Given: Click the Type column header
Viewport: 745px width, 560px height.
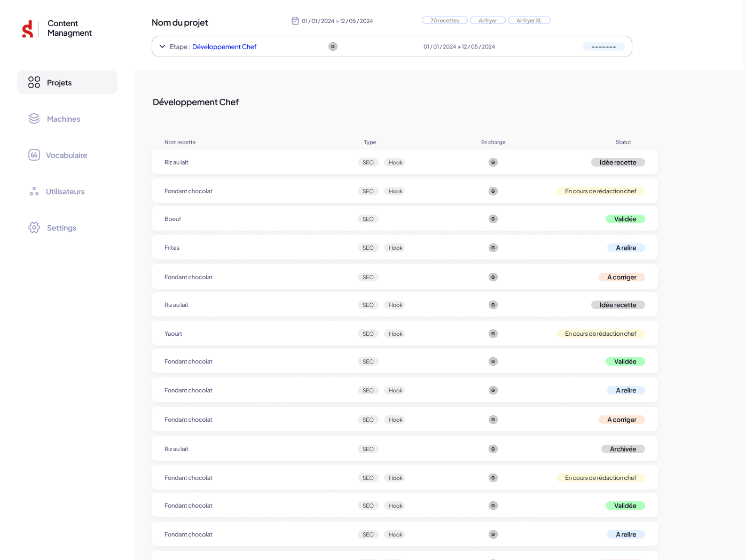Looking at the screenshot, I should pos(370,142).
